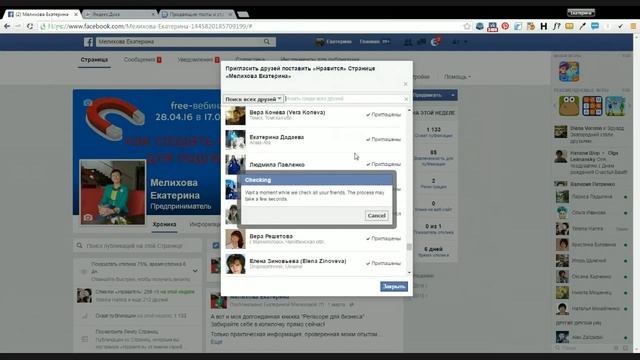Switch to the 'Страница' tab

tap(94, 60)
